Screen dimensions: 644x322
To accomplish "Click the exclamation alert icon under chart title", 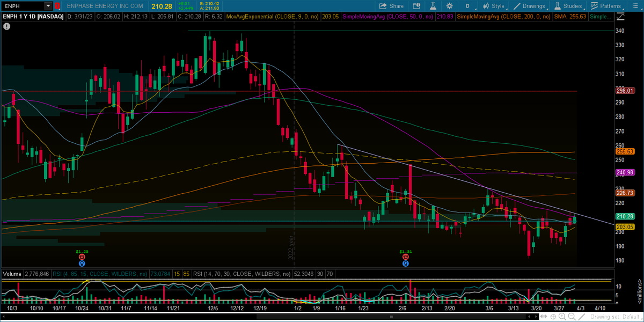I will (x=6, y=26).
